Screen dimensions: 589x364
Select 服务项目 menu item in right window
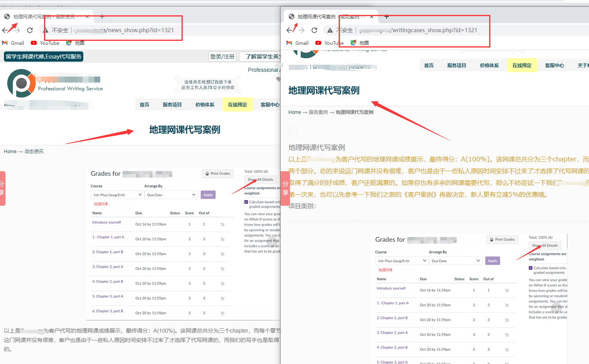457,66
